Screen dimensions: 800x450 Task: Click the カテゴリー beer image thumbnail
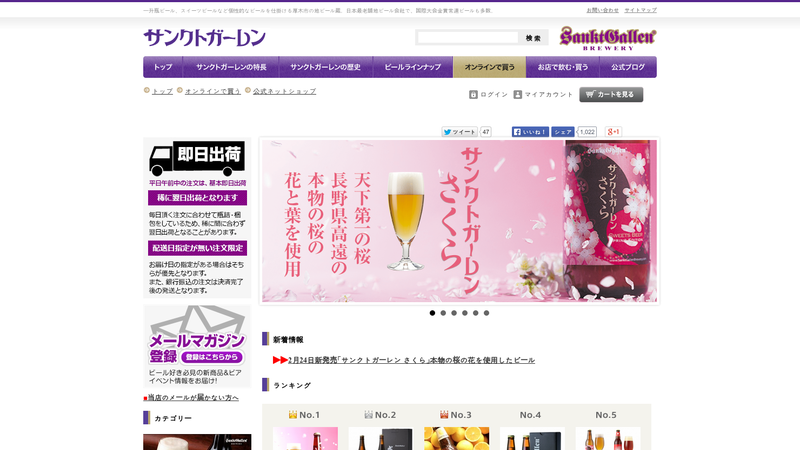click(x=197, y=442)
